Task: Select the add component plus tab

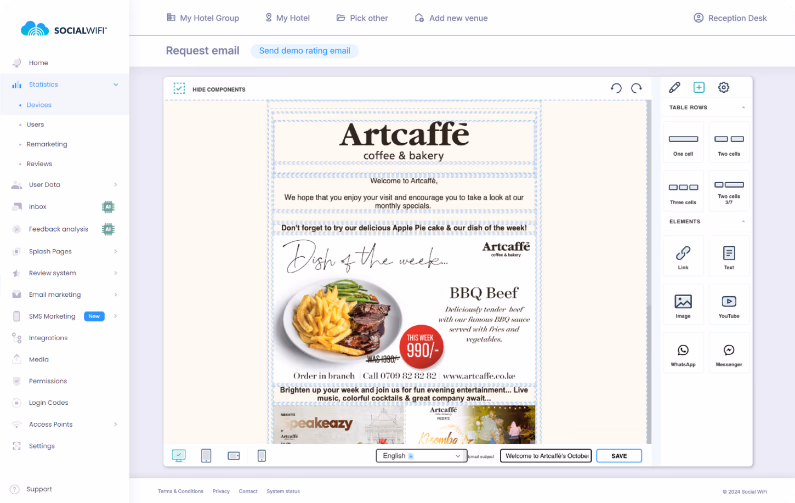Action: point(699,88)
